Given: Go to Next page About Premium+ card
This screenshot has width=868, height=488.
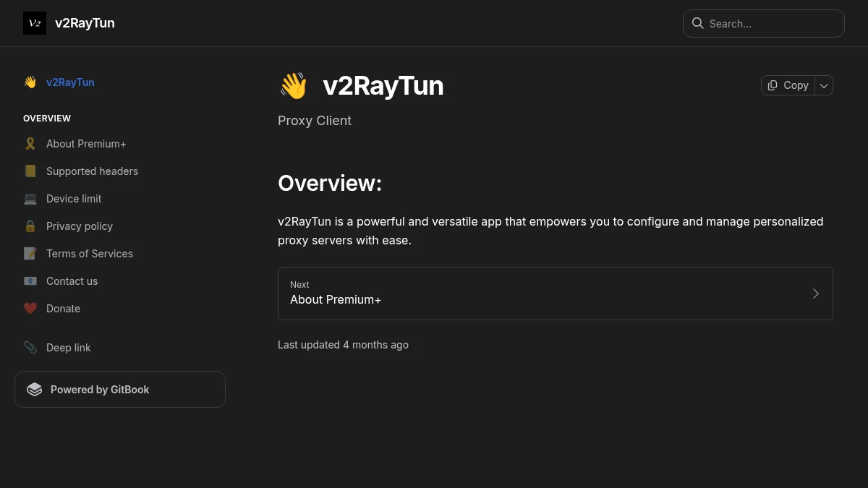Looking at the screenshot, I should pos(556,294).
